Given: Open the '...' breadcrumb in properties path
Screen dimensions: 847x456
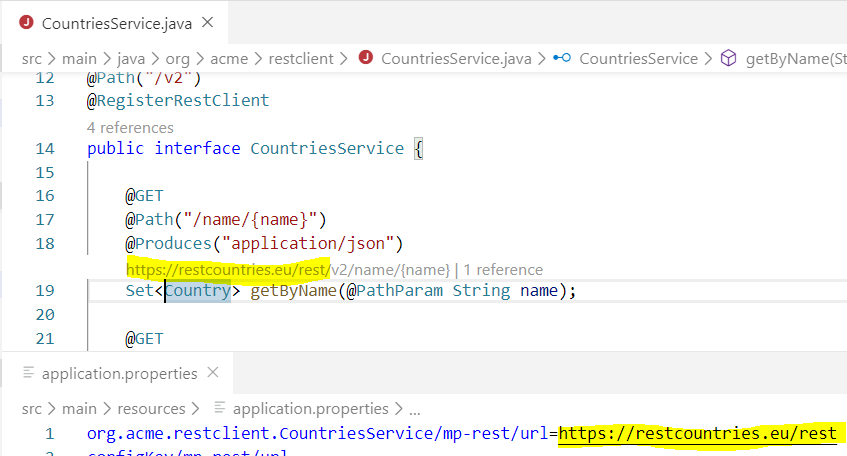Looking at the screenshot, I should [x=415, y=410].
